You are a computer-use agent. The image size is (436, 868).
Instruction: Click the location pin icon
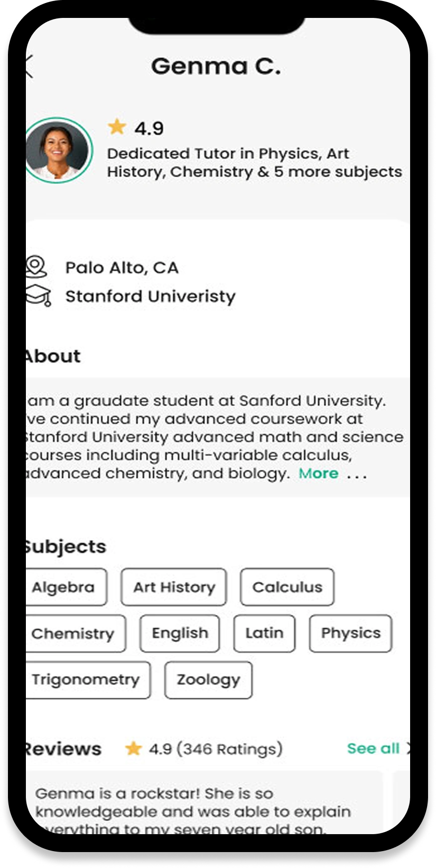tap(36, 267)
